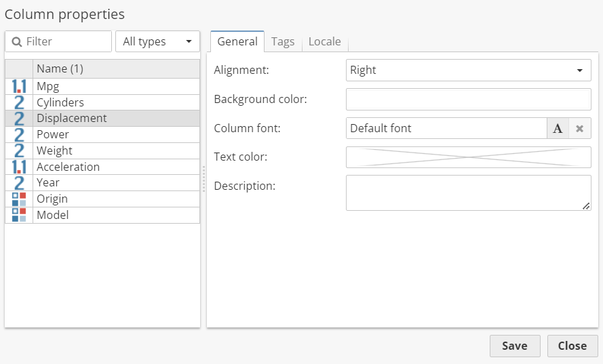Select the Origin column row

102,199
